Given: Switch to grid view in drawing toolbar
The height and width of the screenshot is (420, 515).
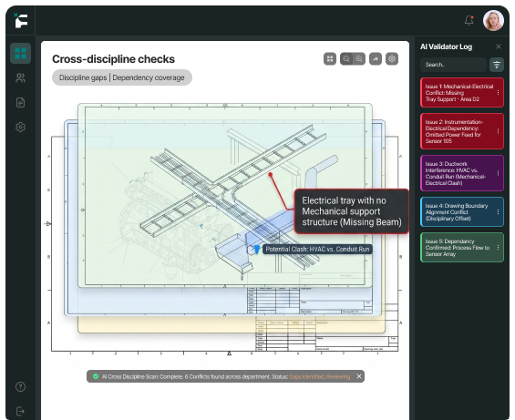Looking at the screenshot, I should point(330,59).
